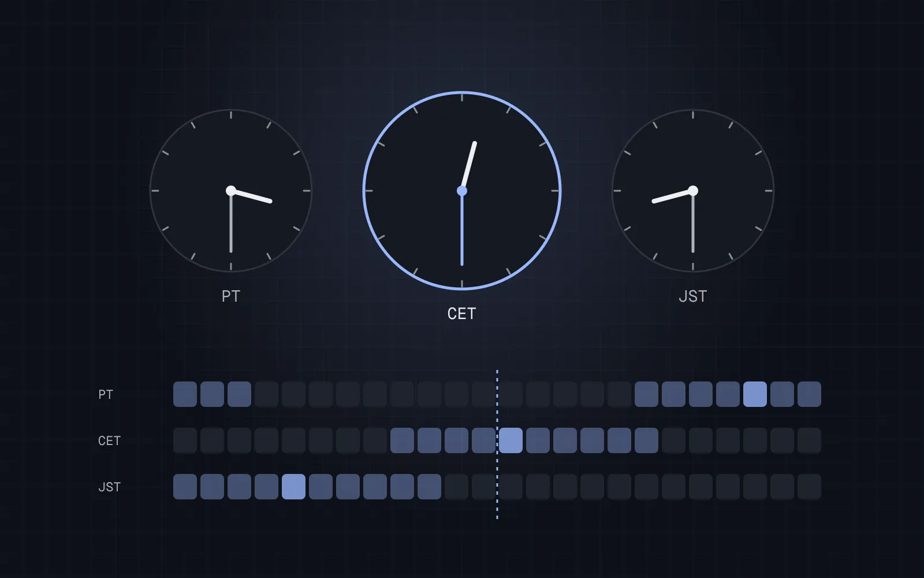The height and width of the screenshot is (578, 924).
Task: Select the last hour cell of JST row
Action: point(809,487)
